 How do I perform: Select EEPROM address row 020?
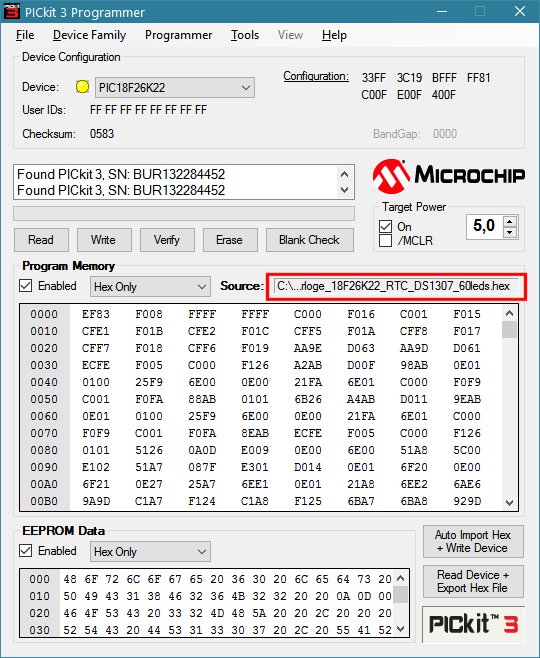click(x=39, y=613)
